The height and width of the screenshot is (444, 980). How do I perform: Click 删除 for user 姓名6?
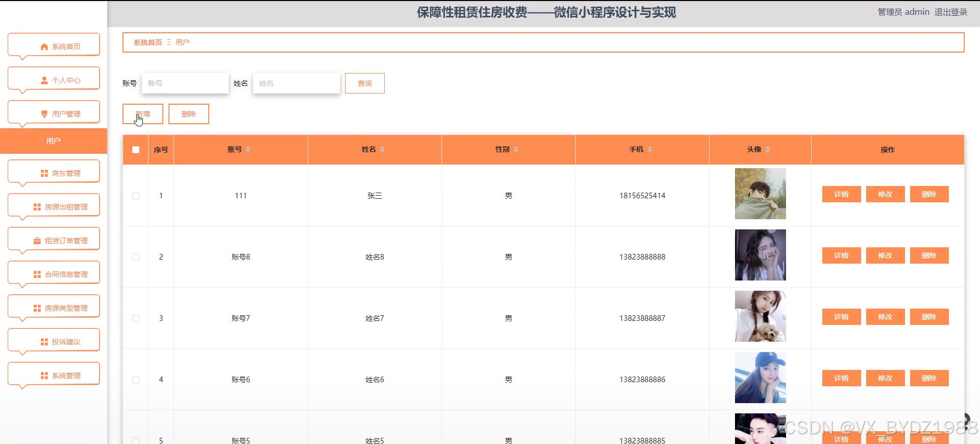click(x=929, y=378)
